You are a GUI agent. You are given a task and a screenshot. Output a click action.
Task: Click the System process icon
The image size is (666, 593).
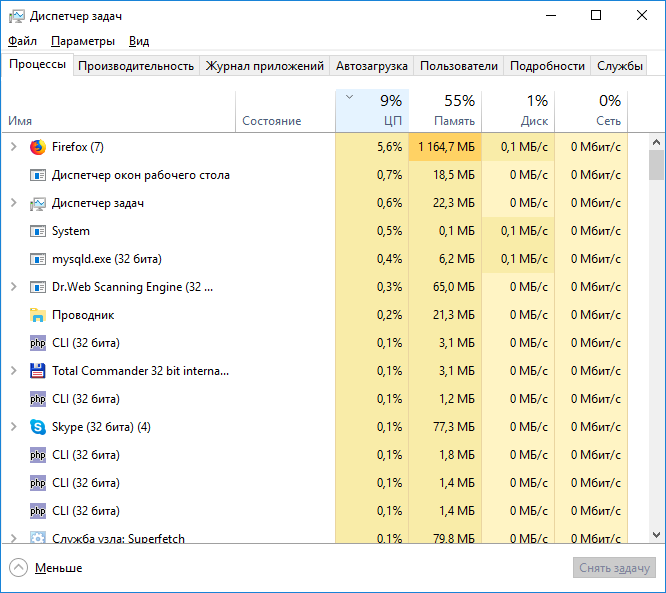(38, 231)
